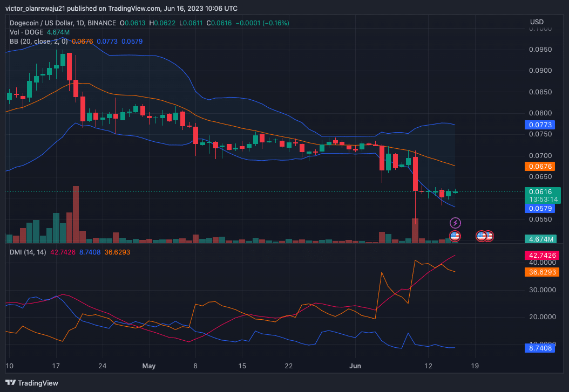Click the rightmost US flag event icon

click(x=489, y=236)
